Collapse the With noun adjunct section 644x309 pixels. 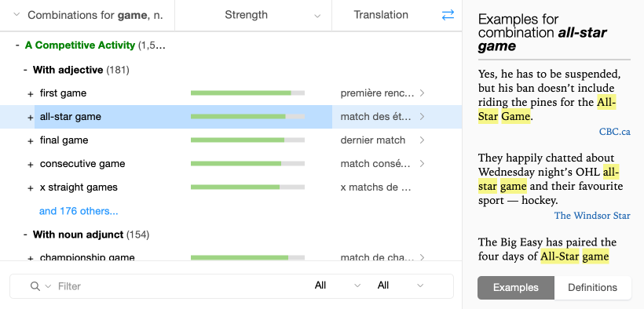(25, 234)
